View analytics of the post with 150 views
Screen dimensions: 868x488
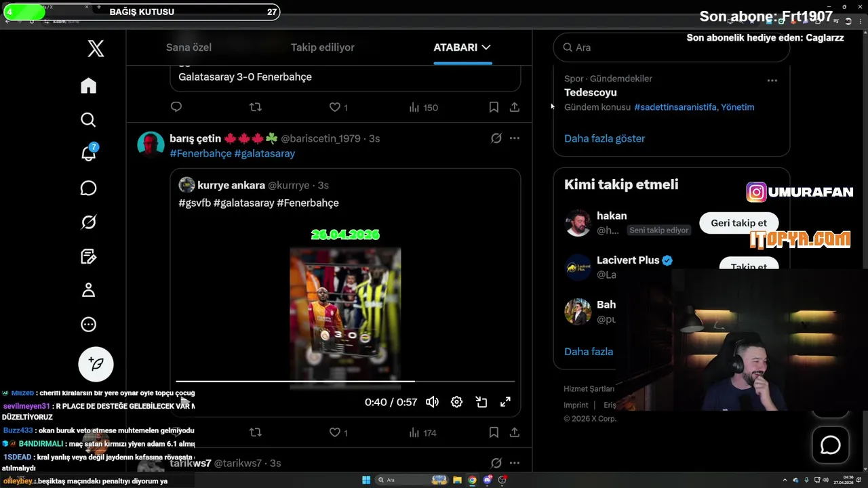point(423,107)
